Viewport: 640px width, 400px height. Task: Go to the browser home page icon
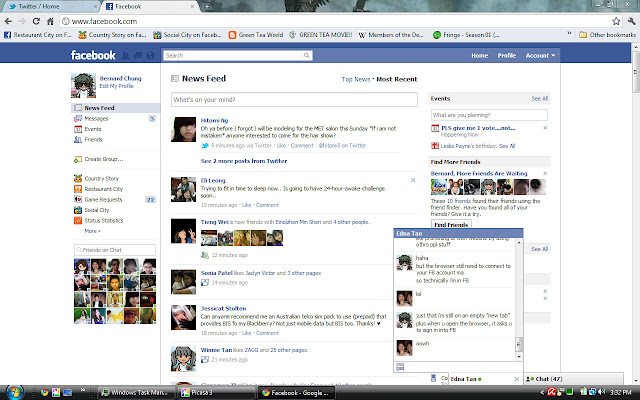(x=50, y=21)
